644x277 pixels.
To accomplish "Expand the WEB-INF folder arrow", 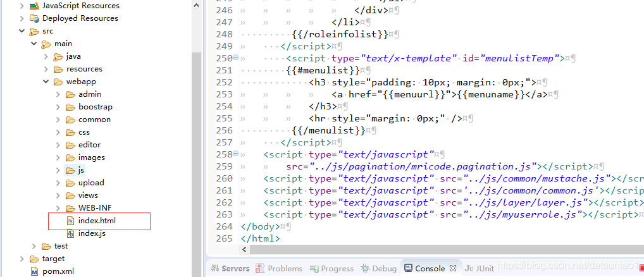I will pyautogui.click(x=58, y=208).
